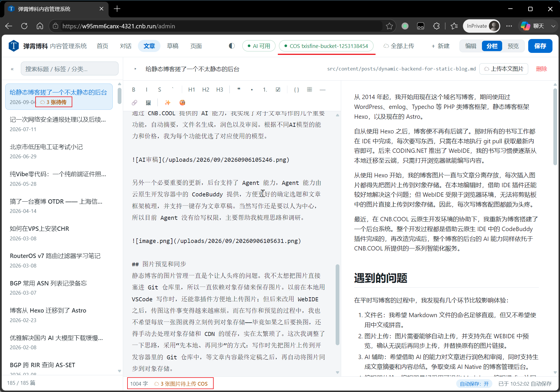Viewport: 560px width, 392px height.
Task: Switch to 预览 preview mode
Action: pyautogui.click(x=513, y=46)
